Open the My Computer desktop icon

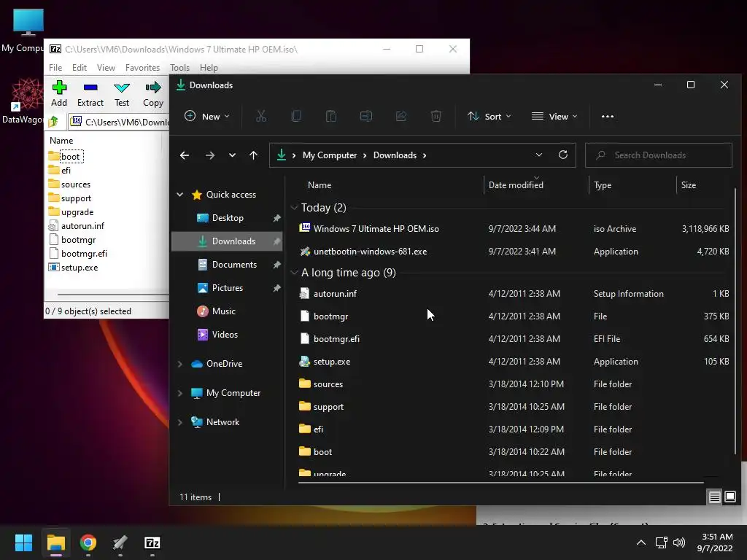(x=28, y=29)
